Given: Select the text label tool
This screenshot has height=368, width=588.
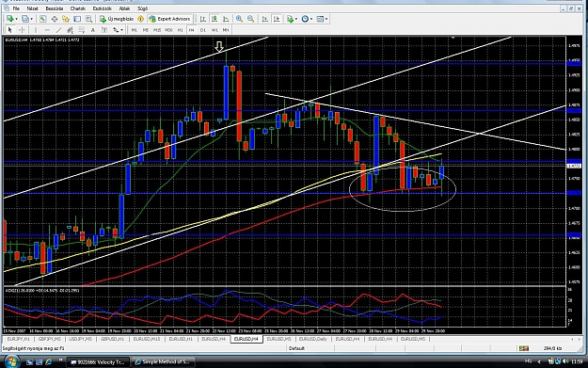Looking at the screenshot, I should tap(104, 29).
